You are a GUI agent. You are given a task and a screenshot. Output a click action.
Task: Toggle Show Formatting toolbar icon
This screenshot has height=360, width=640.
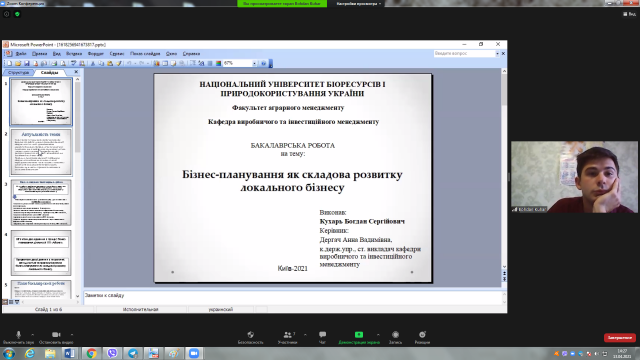201,63
